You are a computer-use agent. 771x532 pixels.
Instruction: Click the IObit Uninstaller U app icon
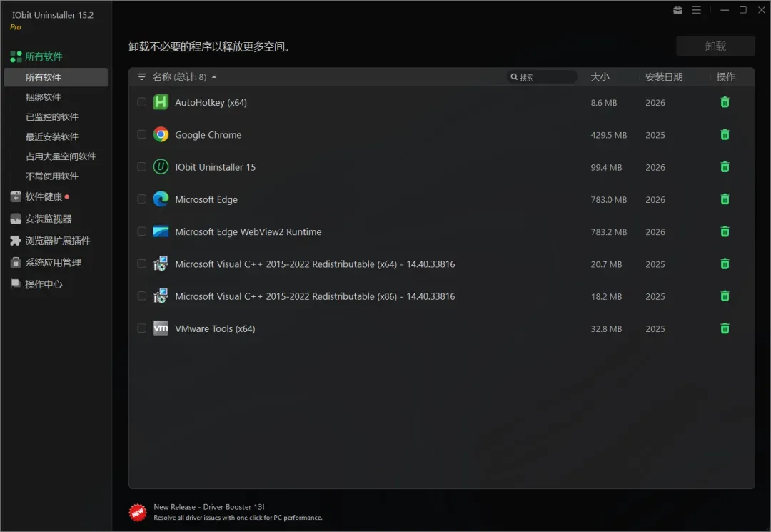pos(161,167)
